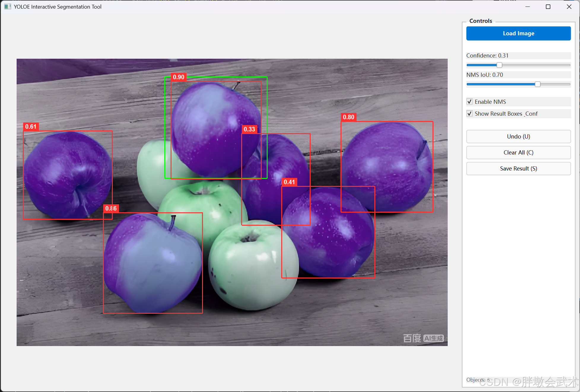Click the Confidence slider handle

point(499,65)
